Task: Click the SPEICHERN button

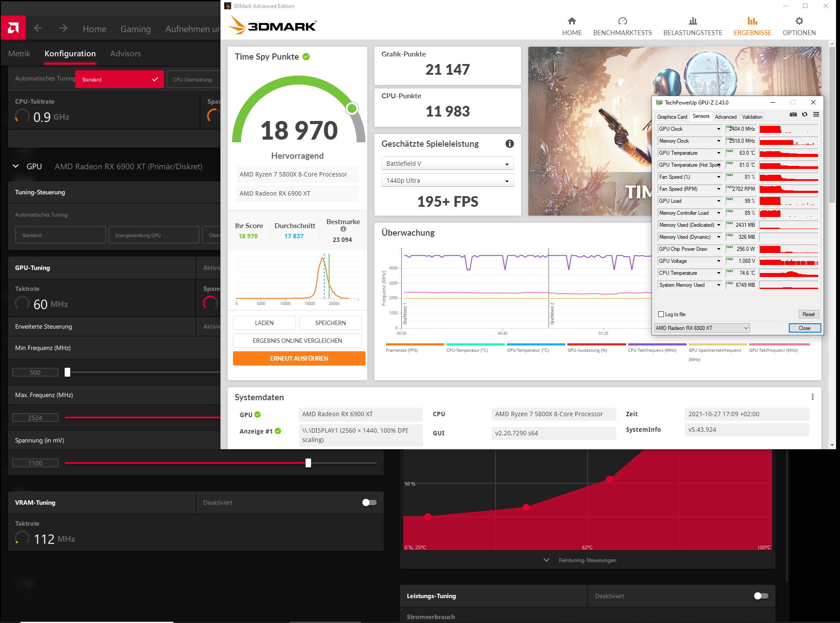Action: click(330, 323)
